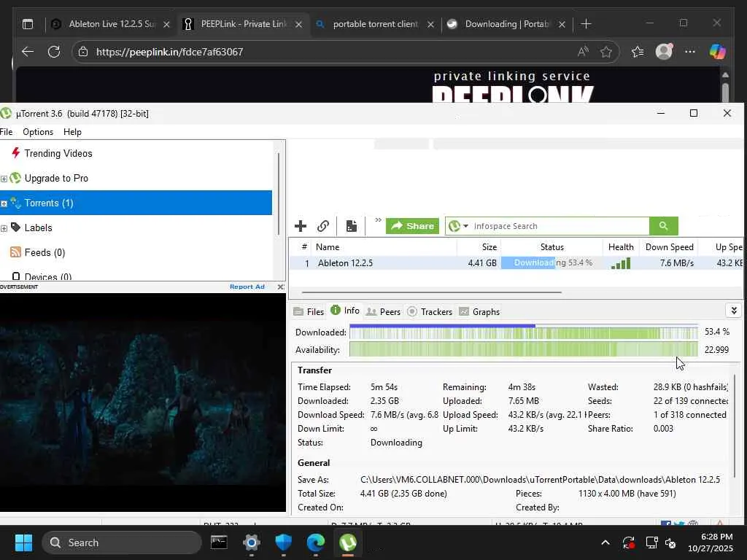
Task: Click browser back arrow
Action: tap(28, 52)
